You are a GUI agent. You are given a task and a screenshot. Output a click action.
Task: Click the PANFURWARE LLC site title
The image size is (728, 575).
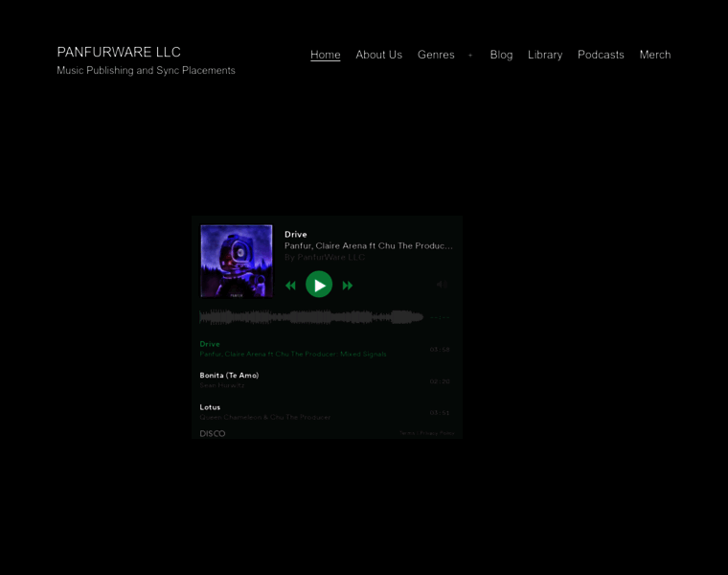pos(119,52)
